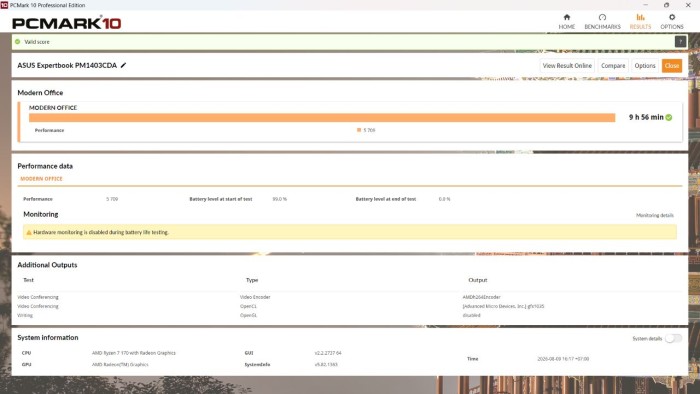
Task: Open the Monitoring details link
Action: coord(654,215)
